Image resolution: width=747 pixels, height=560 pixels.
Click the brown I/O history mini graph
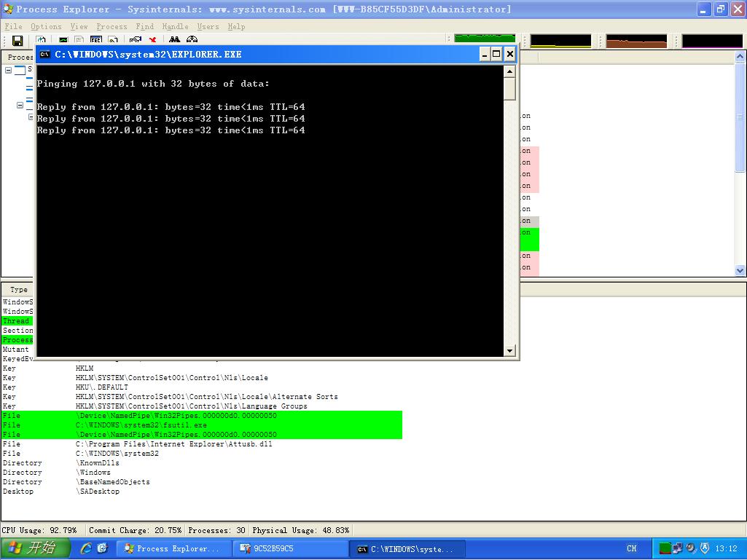636,42
